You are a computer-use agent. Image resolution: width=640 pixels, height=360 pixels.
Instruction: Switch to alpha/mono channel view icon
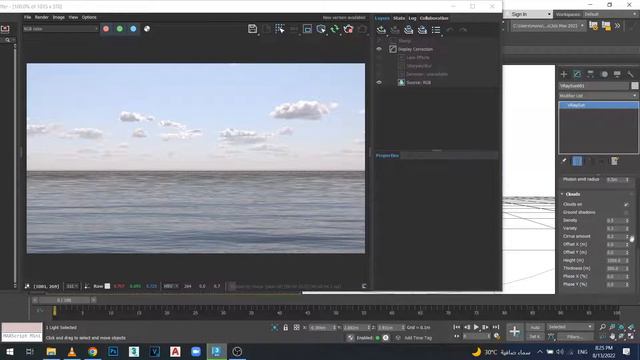(147, 29)
